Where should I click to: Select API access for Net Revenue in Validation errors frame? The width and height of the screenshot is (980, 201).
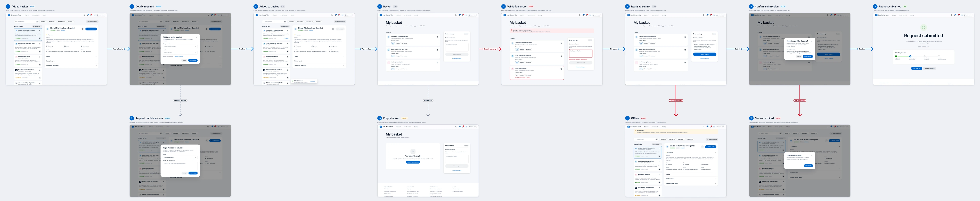click(x=529, y=75)
